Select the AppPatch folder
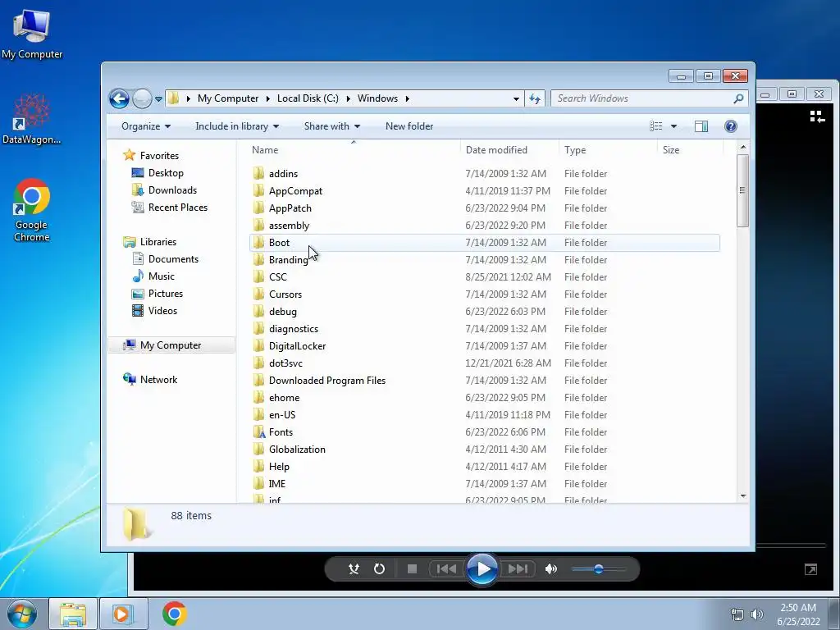 (x=290, y=208)
